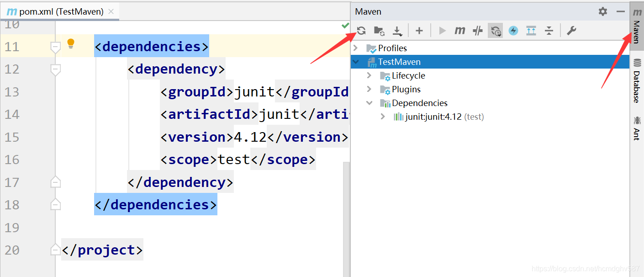Collapse all nodes in Maven tree
Image resolution: width=644 pixels, height=277 pixels.
(549, 31)
